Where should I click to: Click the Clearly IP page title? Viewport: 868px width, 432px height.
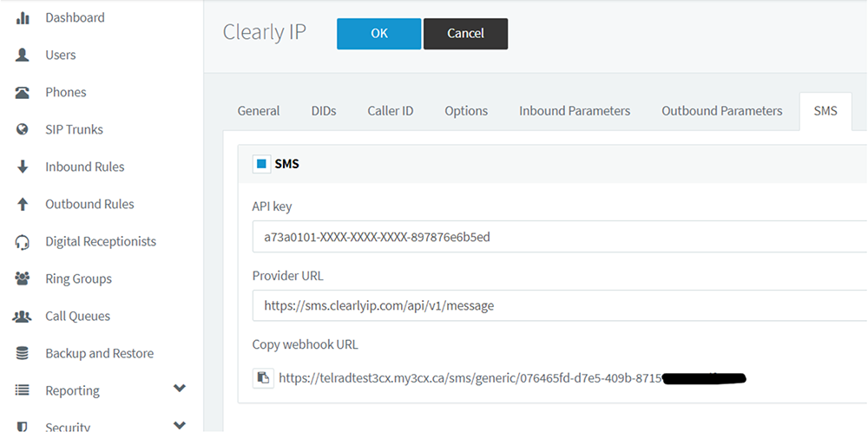264,33
